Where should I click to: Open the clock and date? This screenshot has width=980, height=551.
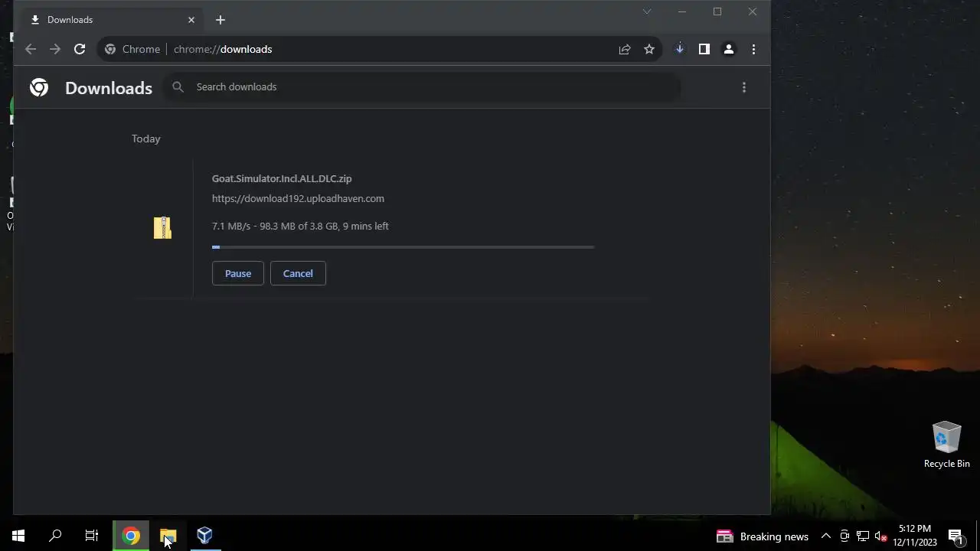(x=915, y=536)
